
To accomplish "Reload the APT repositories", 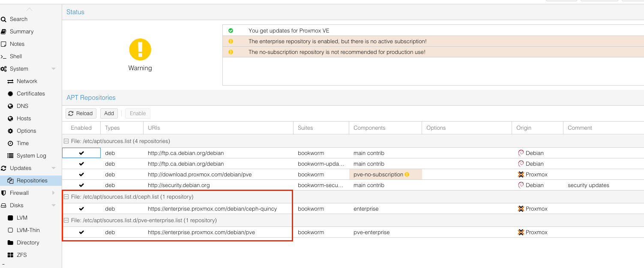I will click(x=81, y=113).
